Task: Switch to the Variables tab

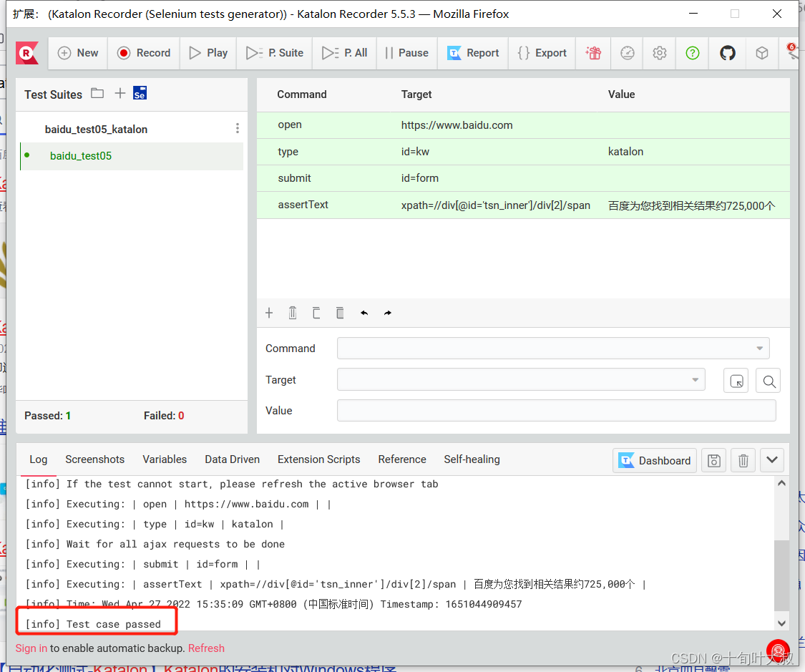Action: pyautogui.click(x=165, y=459)
